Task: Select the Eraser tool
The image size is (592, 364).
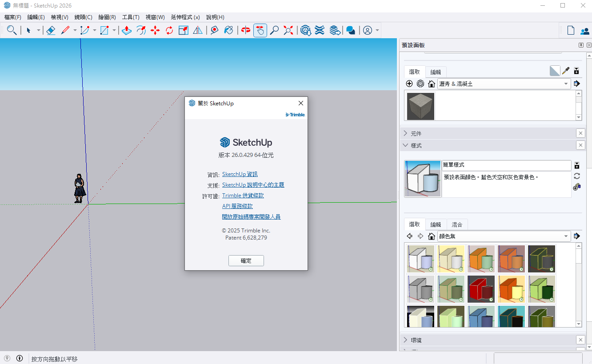Action: (51, 30)
